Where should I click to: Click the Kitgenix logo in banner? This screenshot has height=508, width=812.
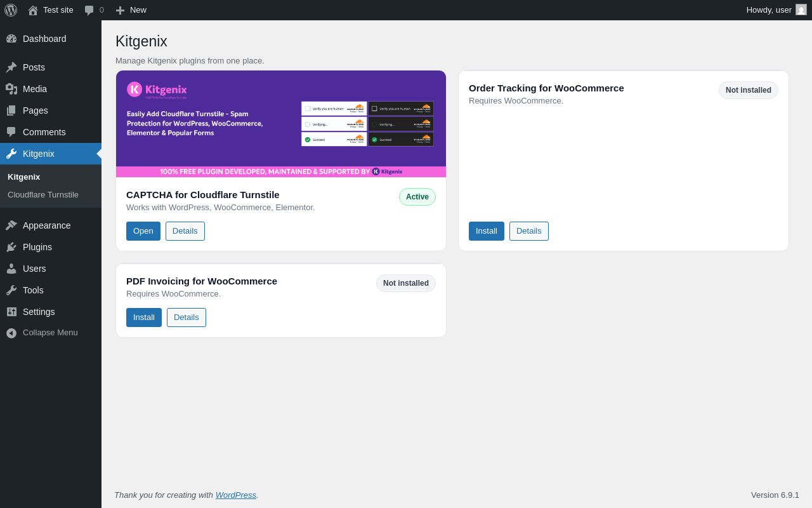coord(157,90)
